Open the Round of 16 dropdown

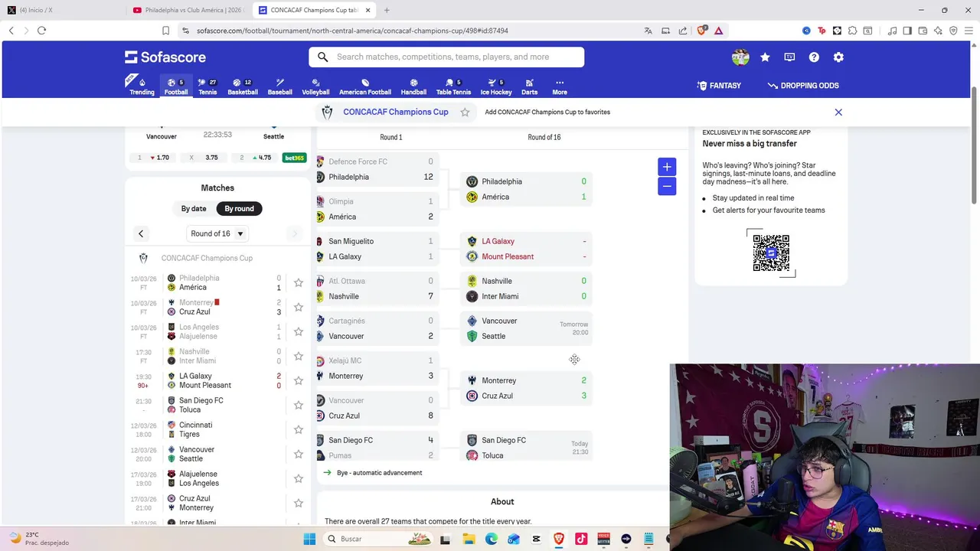[x=217, y=233]
